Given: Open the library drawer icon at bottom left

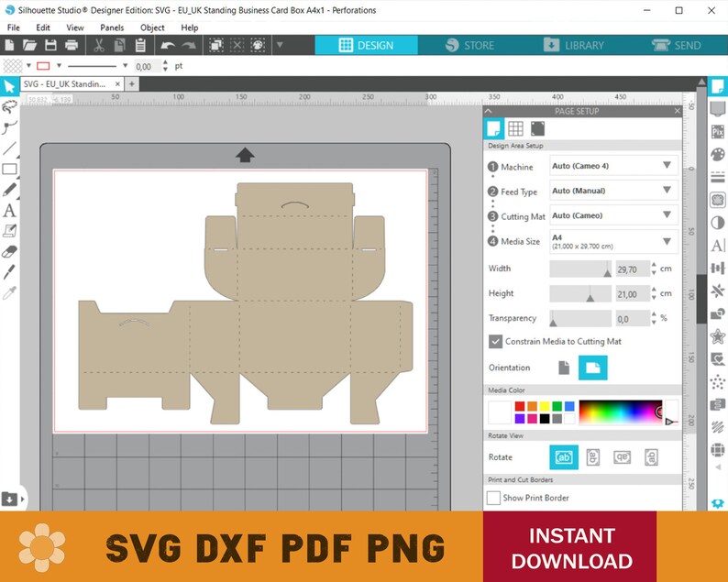Looking at the screenshot, I should click(9, 499).
